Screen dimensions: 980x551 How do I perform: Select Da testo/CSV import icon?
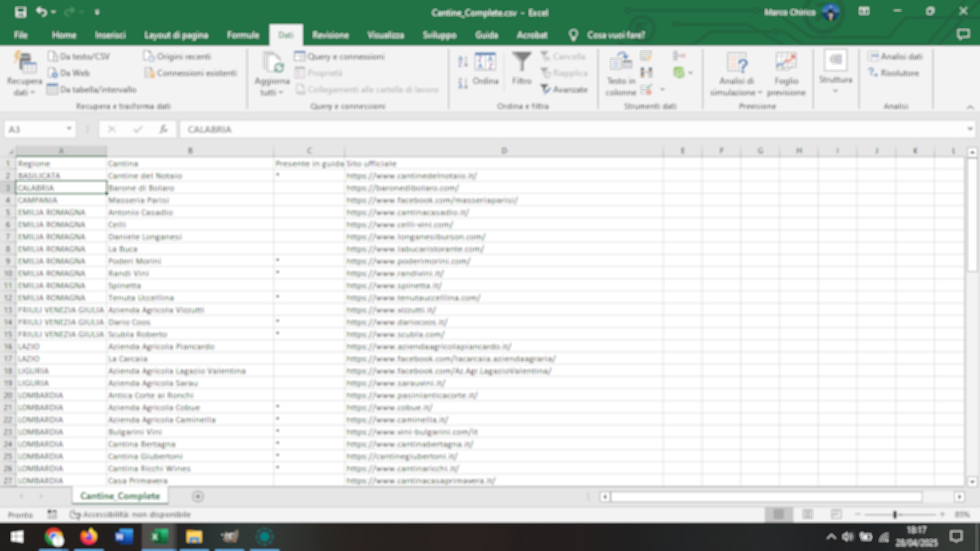coord(53,57)
